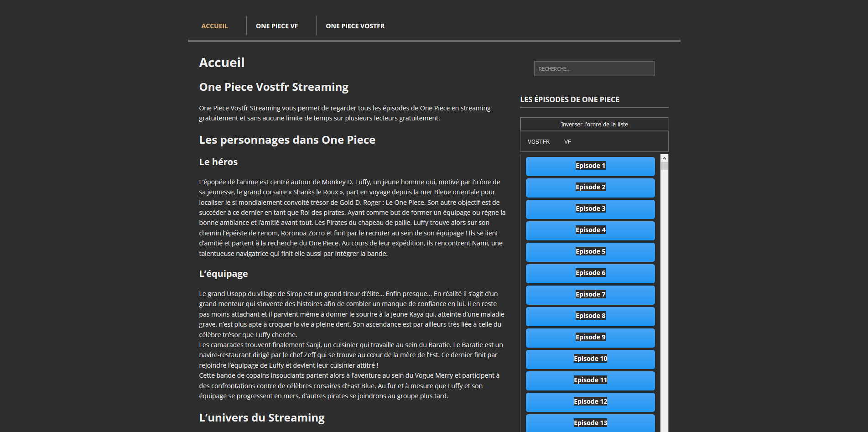This screenshot has height=432, width=868.
Task: Choose Episode 9 in episode list
Action: click(x=590, y=338)
